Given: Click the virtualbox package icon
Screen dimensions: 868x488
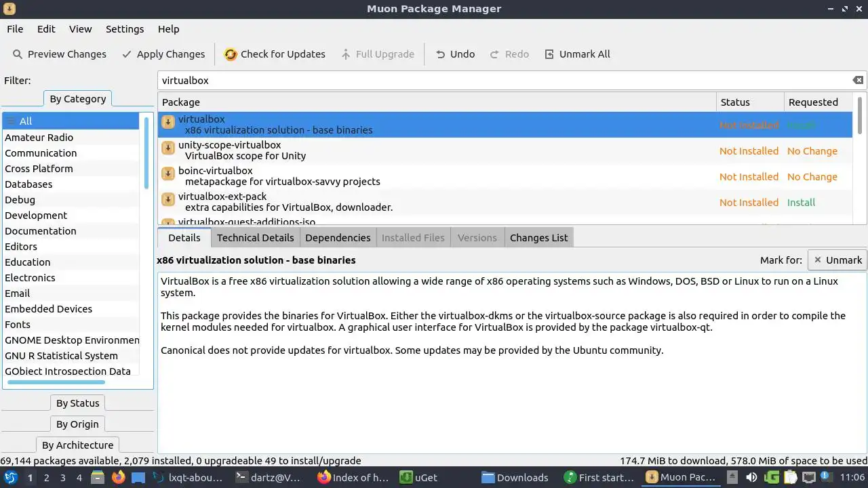Looking at the screenshot, I should tap(168, 123).
